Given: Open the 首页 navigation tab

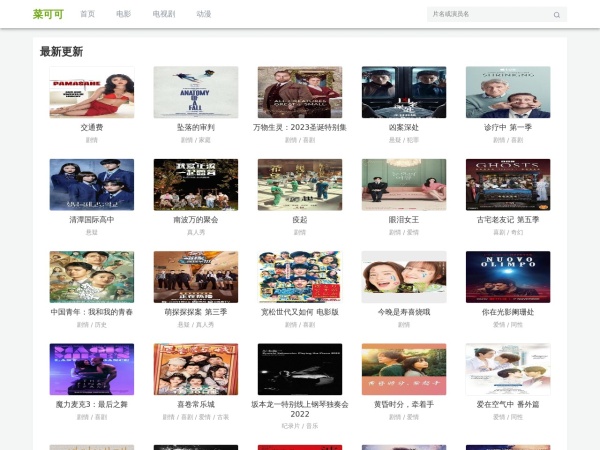Looking at the screenshot, I should [x=88, y=14].
